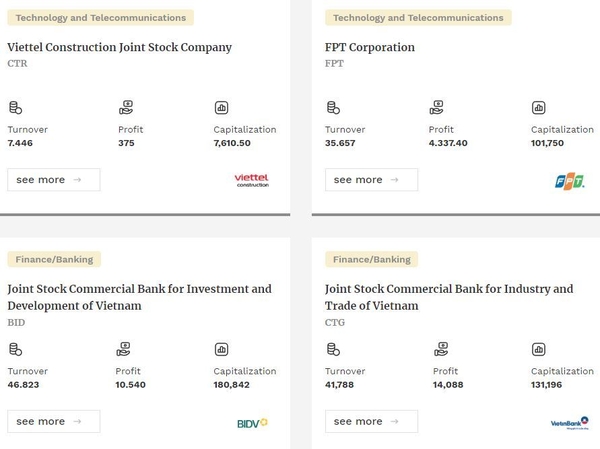The height and width of the screenshot is (449, 600).
Task: Click FPT Corporation turnover coins icon
Action: pyautogui.click(x=333, y=108)
